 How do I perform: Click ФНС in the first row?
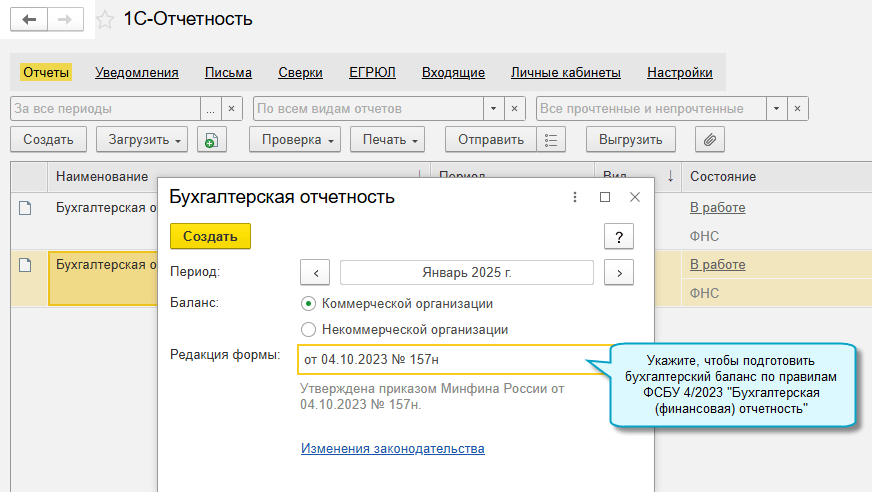click(704, 236)
